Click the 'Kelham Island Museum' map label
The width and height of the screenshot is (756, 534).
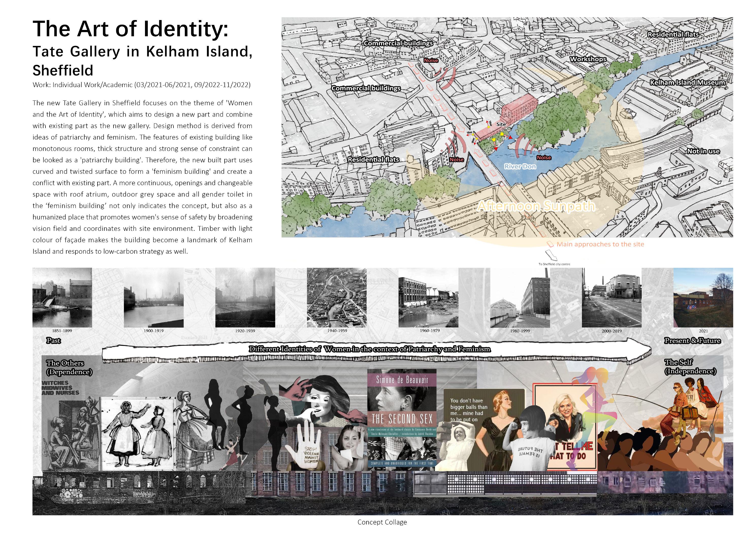pyautogui.click(x=687, y=83)
